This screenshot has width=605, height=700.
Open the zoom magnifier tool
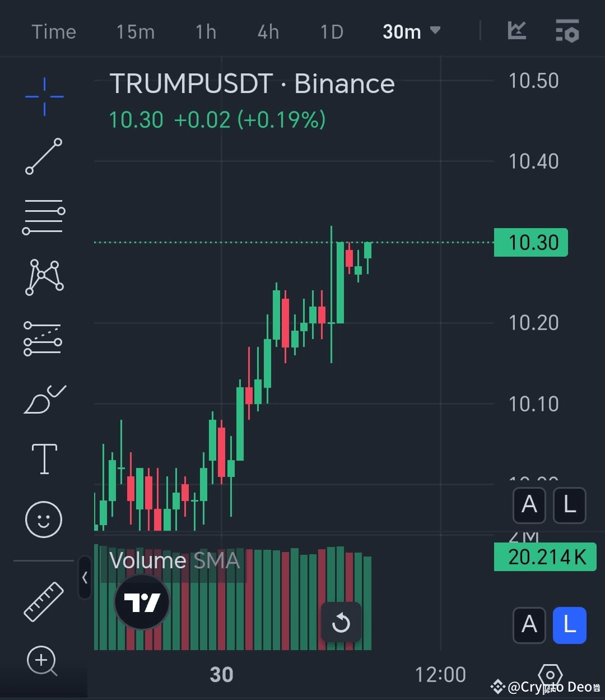click(x=43, y=662)
